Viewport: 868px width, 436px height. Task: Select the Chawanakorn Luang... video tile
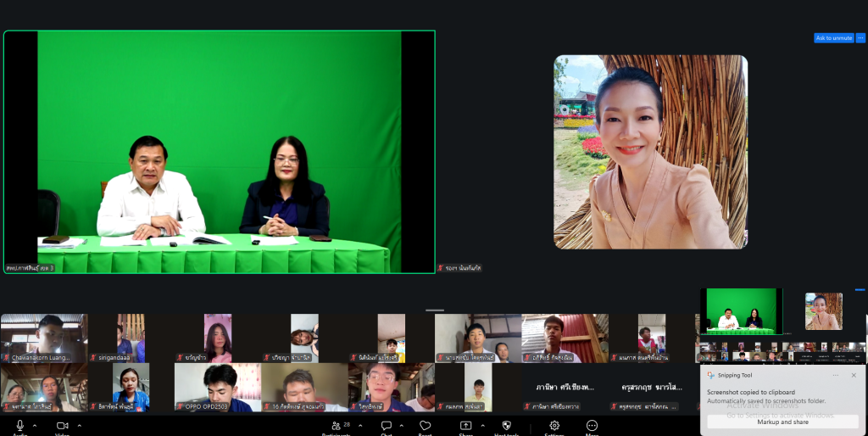[44, 338]
